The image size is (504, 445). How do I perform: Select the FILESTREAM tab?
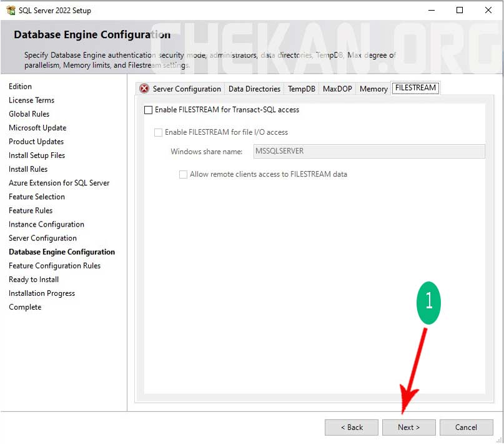coord(415,88)
